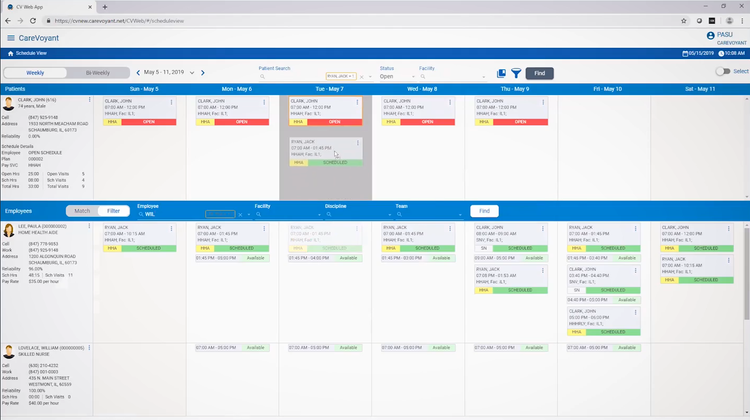Open kebab menu on Tuesday RYAN, JACK patient visit
750x420 pixels.
coord(357,143)
